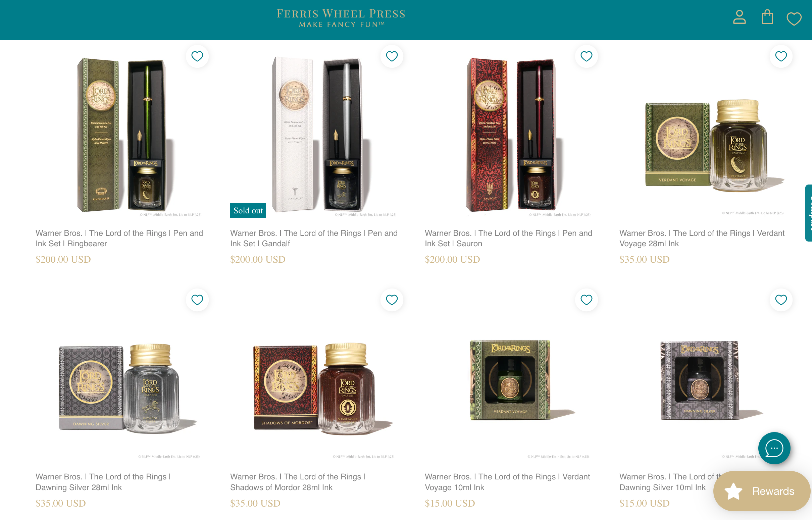Image resolution: width=812 pixels, height=520 pixels.
Task: Open Verdant Voyage 10ml Ink title link
Action: click(x=507, y=482)
